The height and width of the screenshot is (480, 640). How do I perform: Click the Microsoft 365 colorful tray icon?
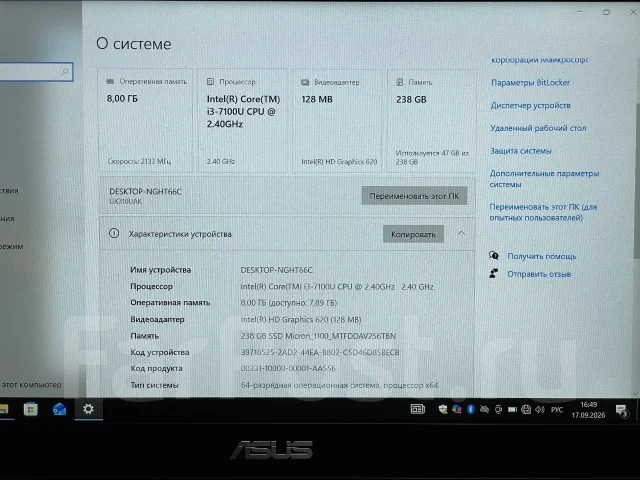pyautogui.click(x=457, y=409)
